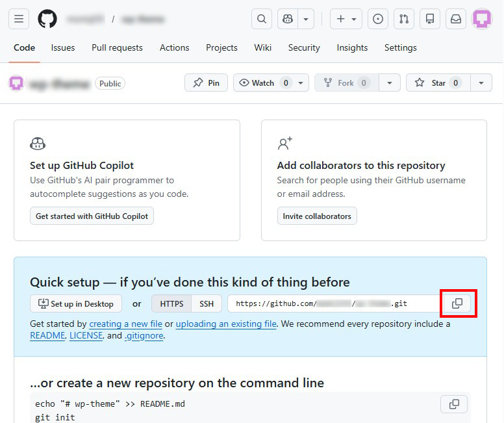504x423 pixels.
Task: Open the hamburger navigation menu
Action: 19,19
